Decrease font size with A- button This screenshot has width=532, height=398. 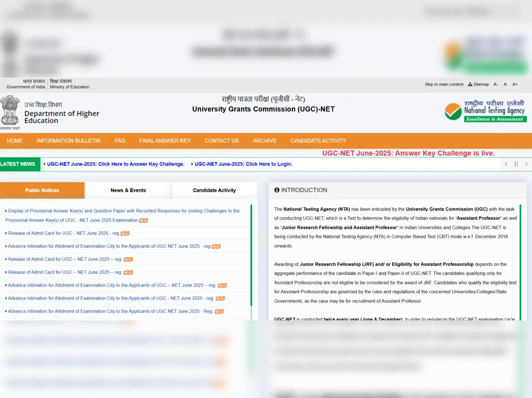pyautogui.click(x=496, y=84)
